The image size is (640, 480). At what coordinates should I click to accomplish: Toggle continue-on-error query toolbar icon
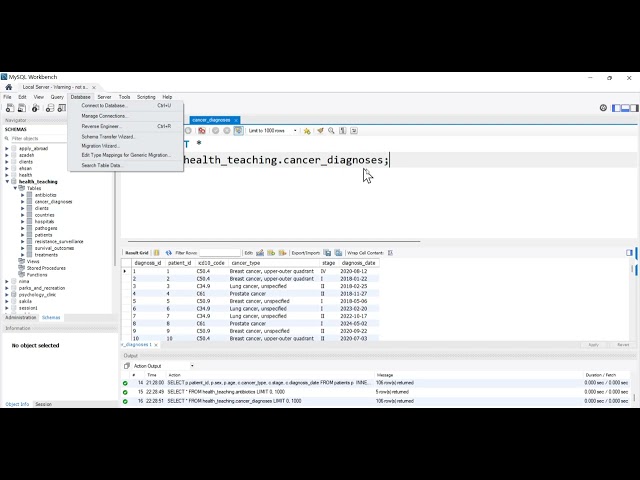coord(202,131)
